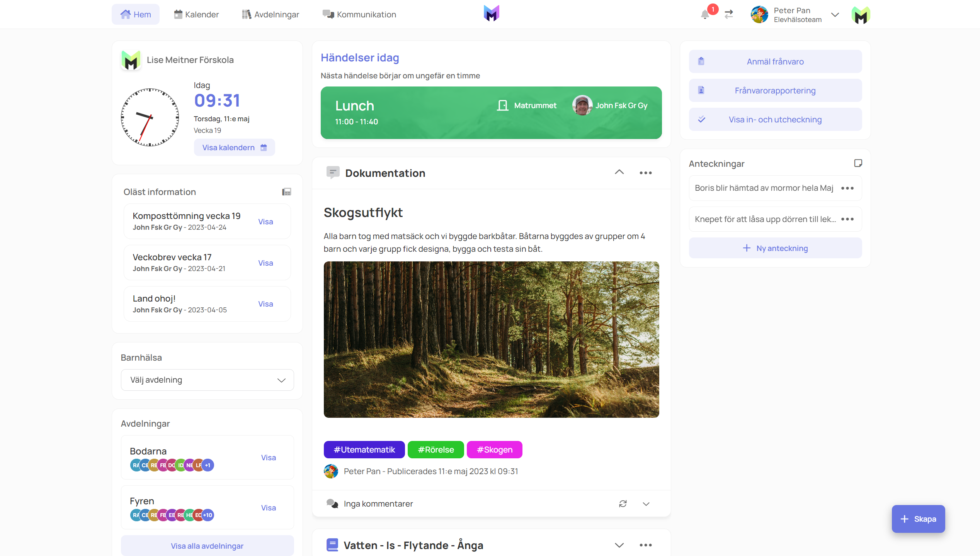The width and height of the screenshot is (980, 556).
Task: Click the Lise Meitner logo at top right
Action: (861, 15)
